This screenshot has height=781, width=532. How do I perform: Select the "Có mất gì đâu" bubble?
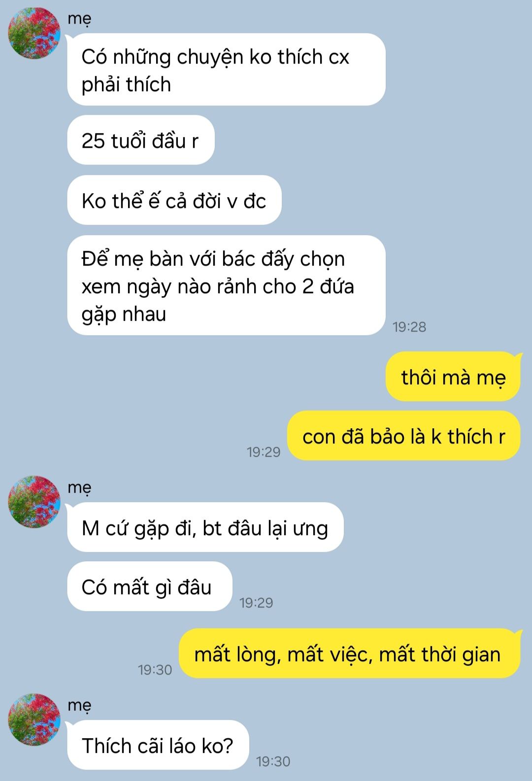click(x=150, y=586)
